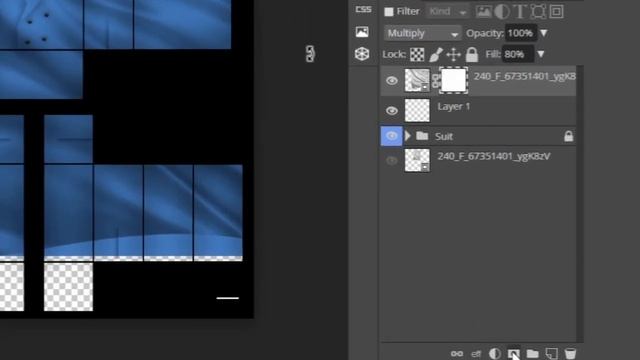Select top '240_F_67351401_ygK8' layer name
The height and width of the screenshot is (360, 640).
(x=524, y=76)
